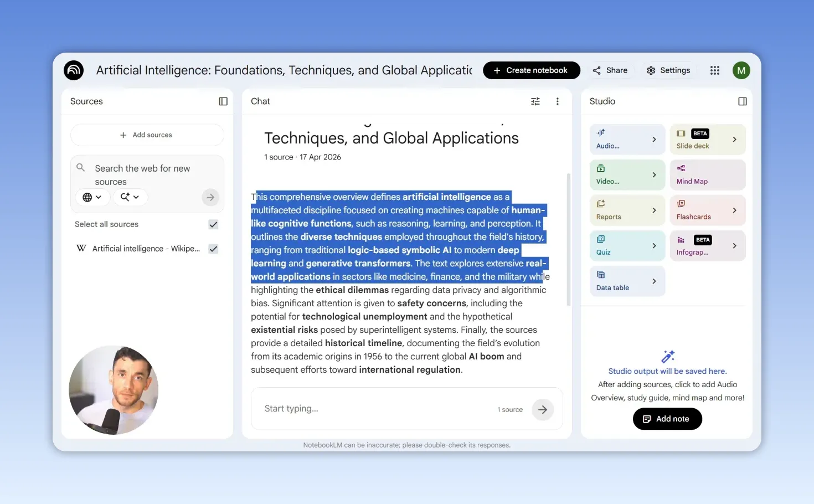Screen dimensions: 814x504
Task: Click the presenter webcam thumbnail
Action: (114, 390)
